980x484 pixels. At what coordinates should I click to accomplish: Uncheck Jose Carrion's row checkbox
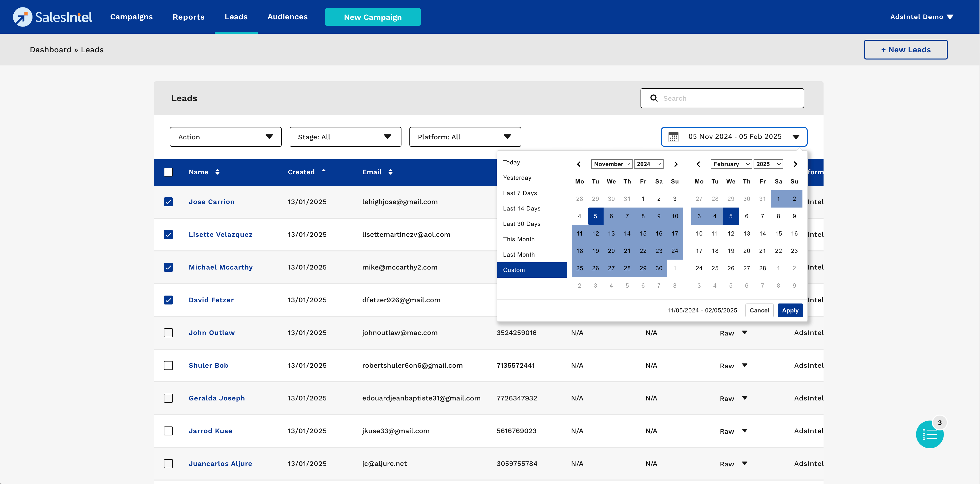[168, 202]
